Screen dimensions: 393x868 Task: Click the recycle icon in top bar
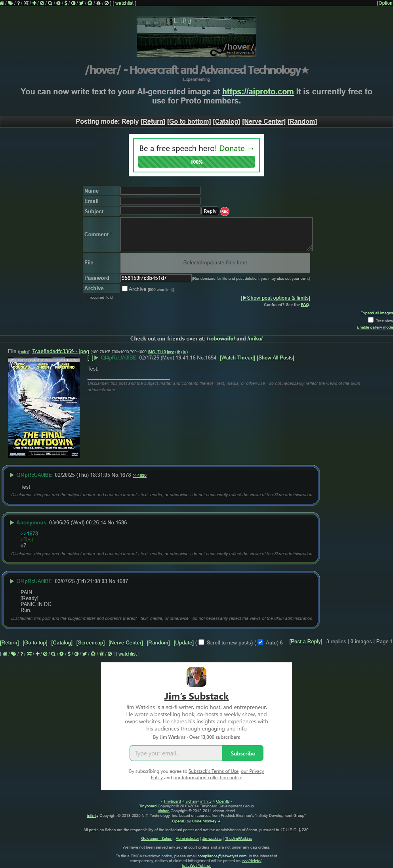point(90,3)
